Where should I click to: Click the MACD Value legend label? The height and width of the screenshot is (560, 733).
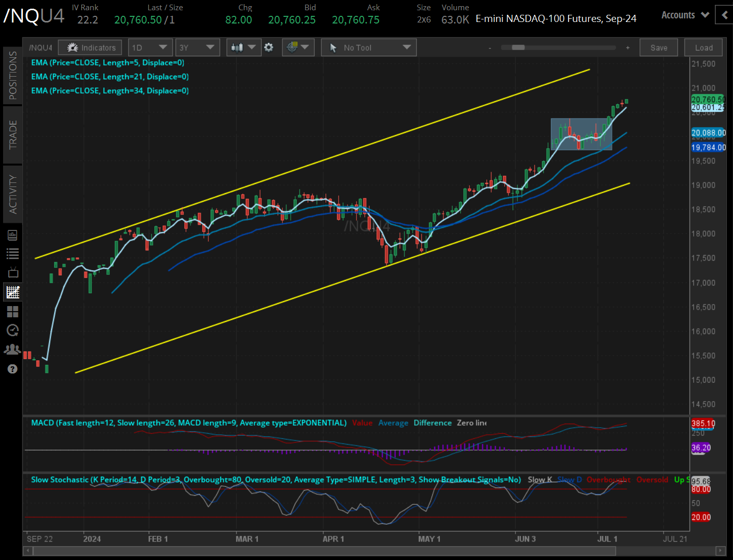click(362, 423)
